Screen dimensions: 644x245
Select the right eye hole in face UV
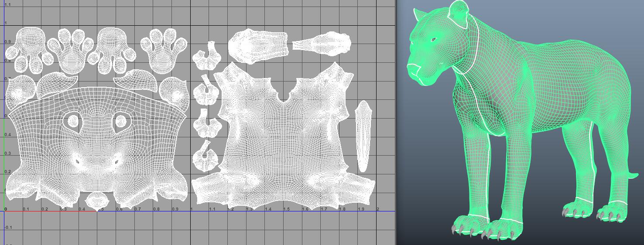pyautogui.click(x=120, y=122)
